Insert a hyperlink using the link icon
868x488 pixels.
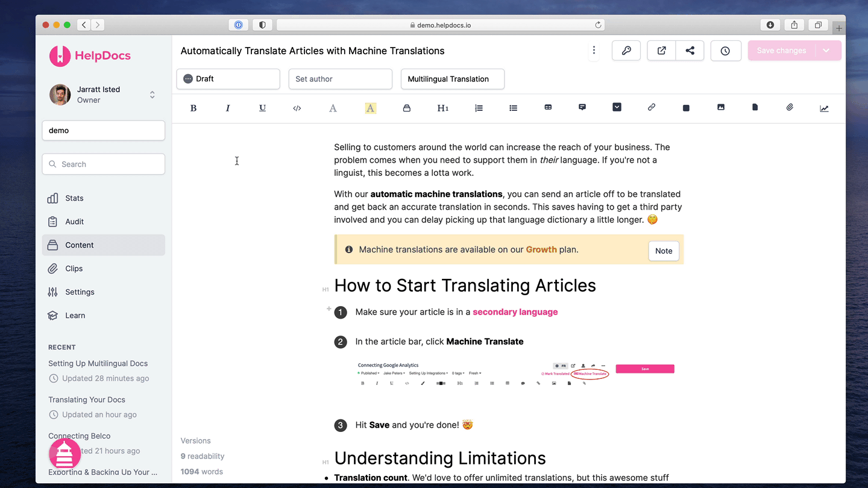(652, 107)
